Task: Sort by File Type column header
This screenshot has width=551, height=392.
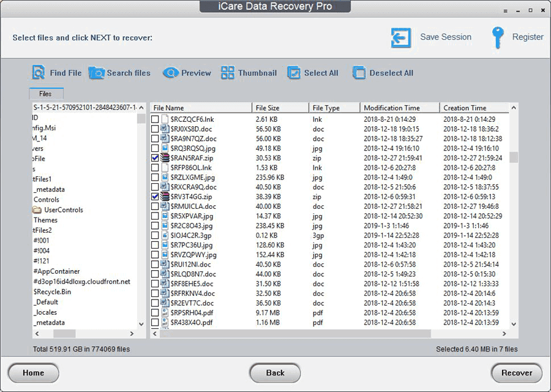Action: click(x=334, y=108)
